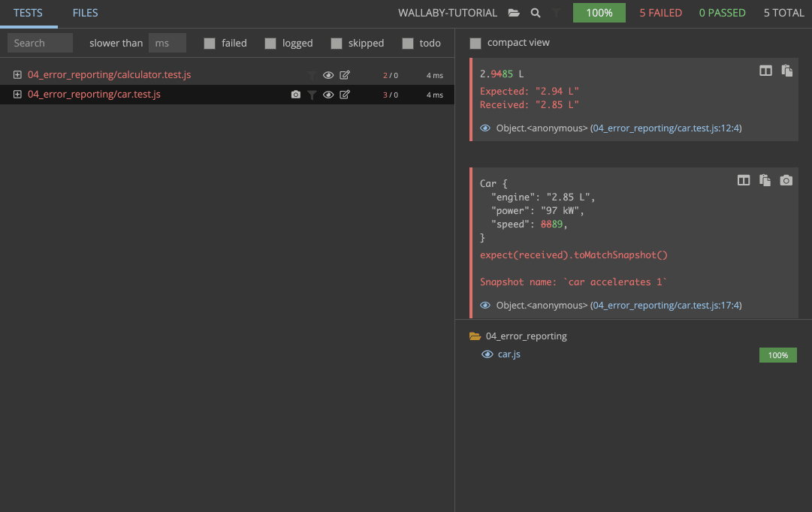
Task: Expand the calculator.test.js tree node
Action: tap(17, 75)
